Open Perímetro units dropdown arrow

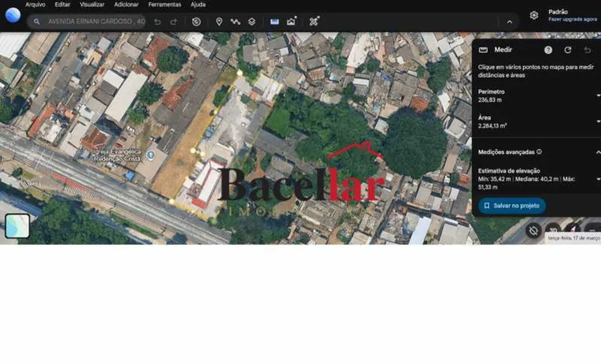(599, 96)
